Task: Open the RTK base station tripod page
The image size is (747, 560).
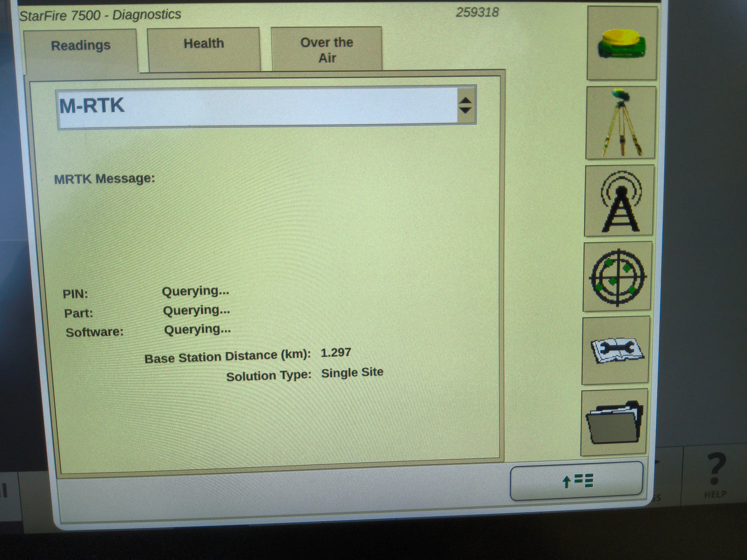Action: tap(620, 122)
